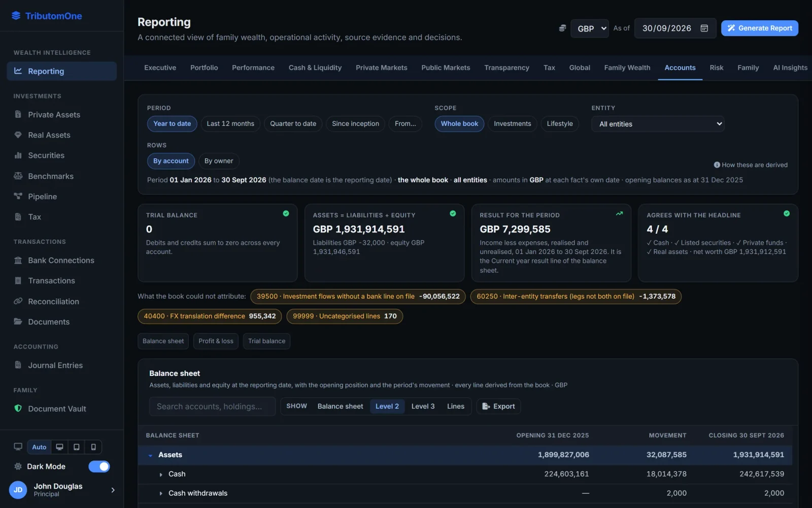Click How these are derived
The image size is (812, 508).
751,165
